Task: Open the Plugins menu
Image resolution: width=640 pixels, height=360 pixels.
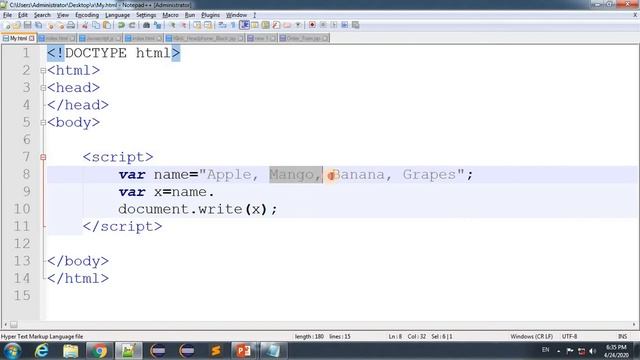Action: (x=210, y=15)
